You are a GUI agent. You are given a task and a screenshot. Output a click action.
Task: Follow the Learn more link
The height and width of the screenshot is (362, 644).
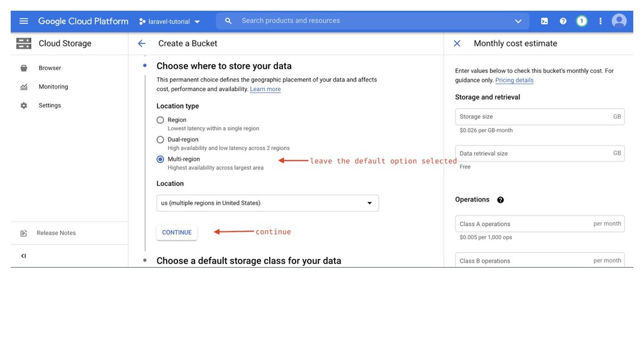[x=265, y=89]
